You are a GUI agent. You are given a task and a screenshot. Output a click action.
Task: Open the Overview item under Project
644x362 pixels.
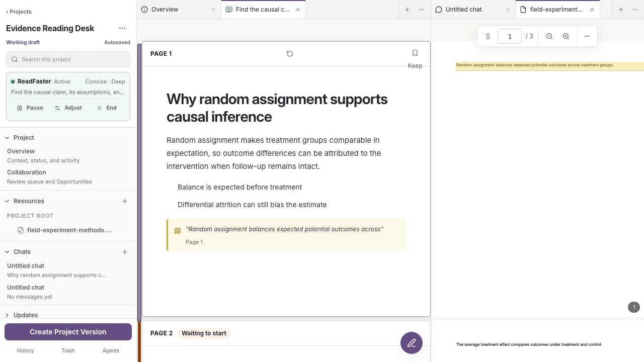coord(68,155)
